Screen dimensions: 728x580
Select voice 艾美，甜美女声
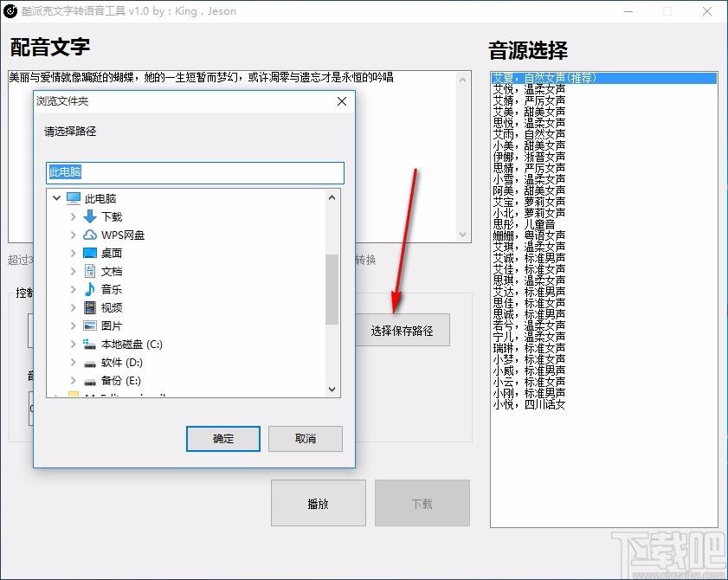529,112
